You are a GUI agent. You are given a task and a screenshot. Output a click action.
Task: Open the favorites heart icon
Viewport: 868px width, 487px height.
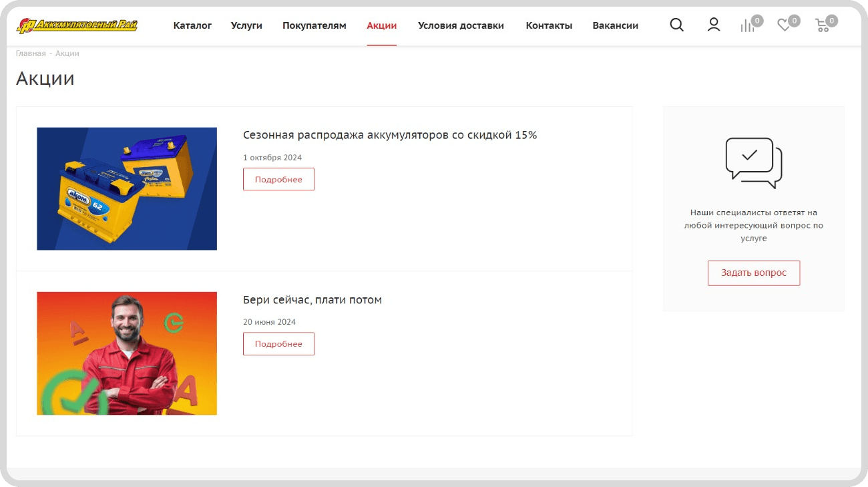[x=784, y=25]
